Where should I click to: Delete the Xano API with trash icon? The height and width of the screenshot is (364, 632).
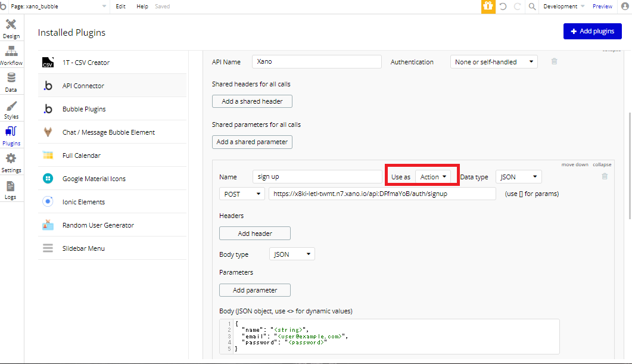point(554,61)
